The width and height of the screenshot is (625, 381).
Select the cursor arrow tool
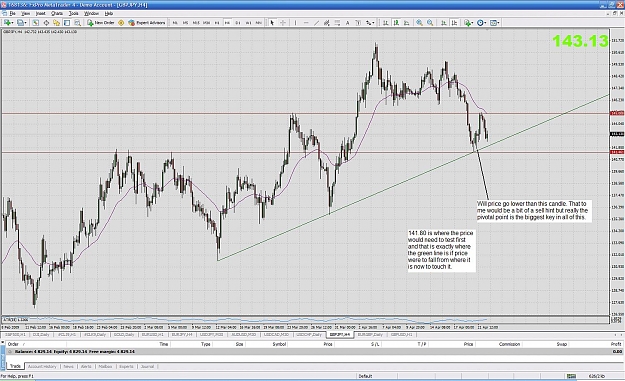272,23
